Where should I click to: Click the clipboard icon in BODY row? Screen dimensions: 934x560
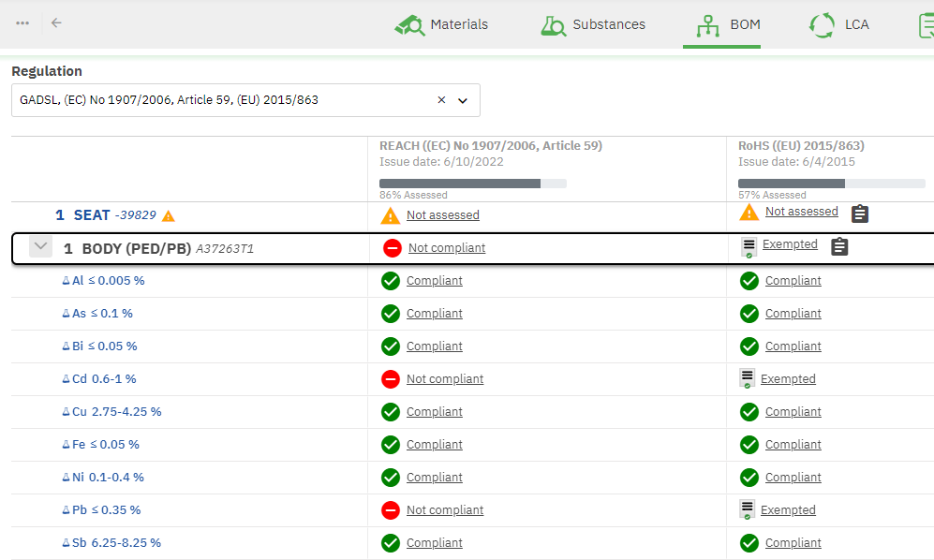tap(839, 247)
